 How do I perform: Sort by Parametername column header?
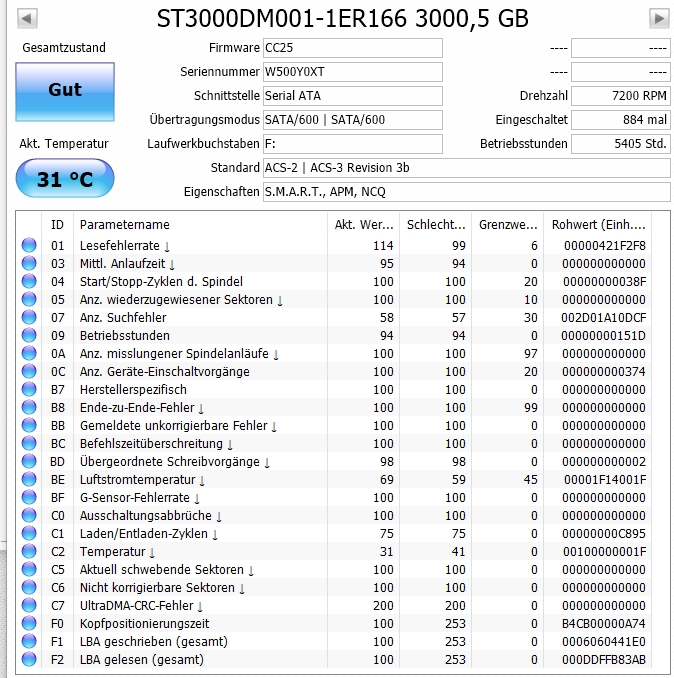tap(200, 225)
